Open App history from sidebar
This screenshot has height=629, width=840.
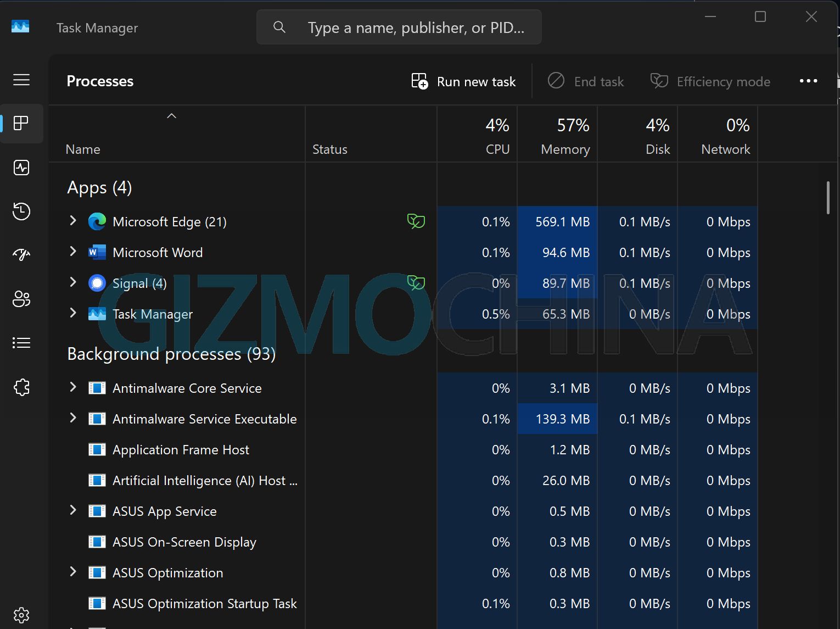pyautogui.click(x=21, y=211)
